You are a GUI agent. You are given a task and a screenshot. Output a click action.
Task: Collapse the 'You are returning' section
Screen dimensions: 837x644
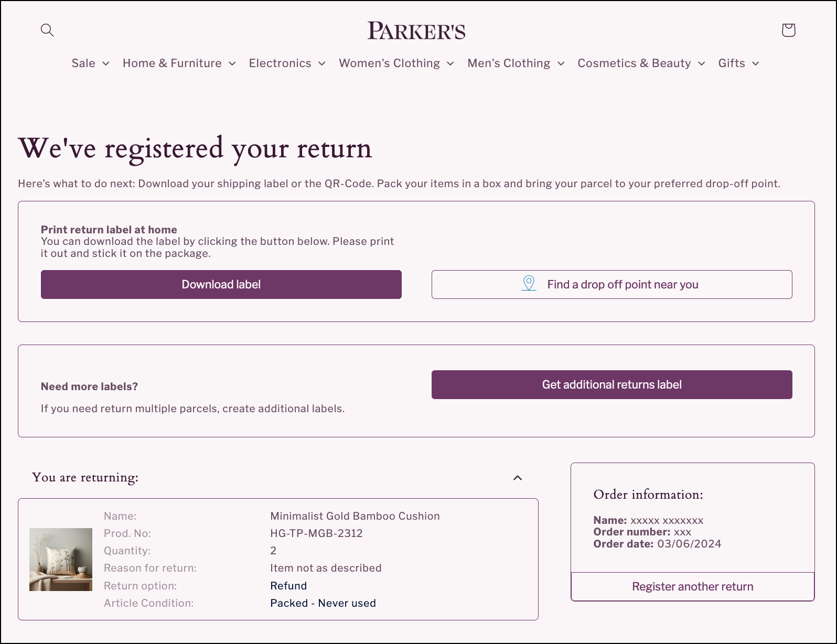(x=518, y=478)
